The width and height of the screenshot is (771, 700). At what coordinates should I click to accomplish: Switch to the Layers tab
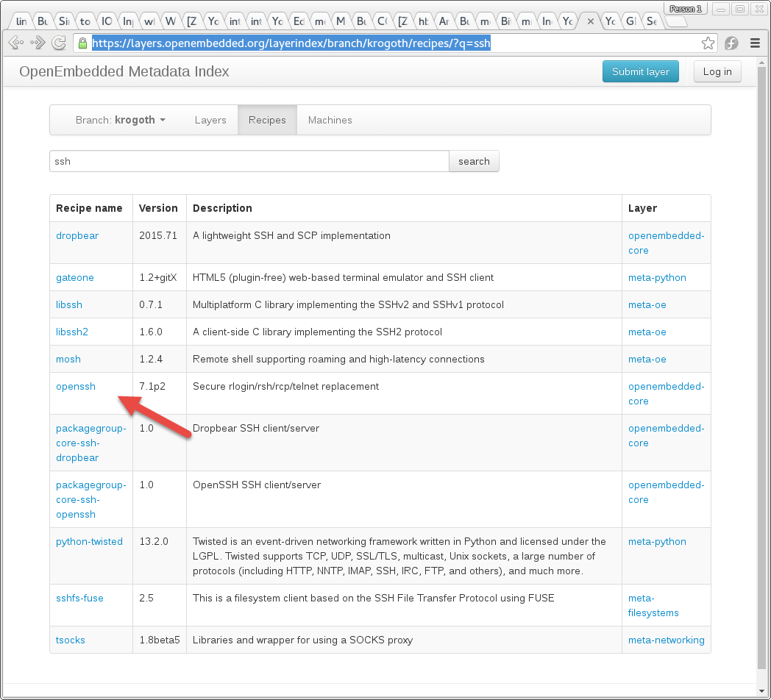[x=210, y=120]
